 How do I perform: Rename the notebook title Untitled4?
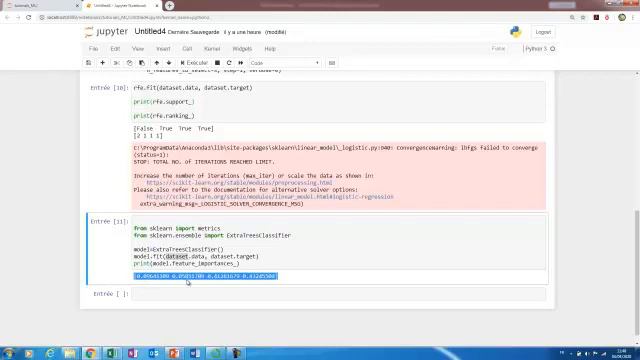point(150,31)
